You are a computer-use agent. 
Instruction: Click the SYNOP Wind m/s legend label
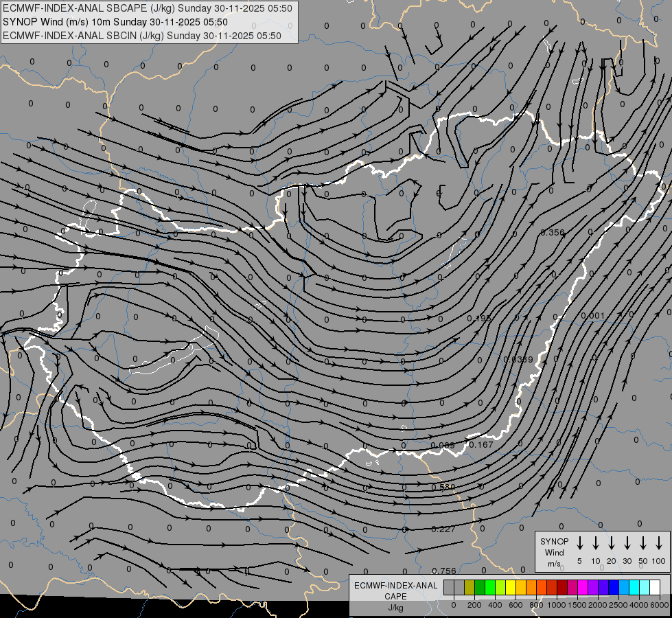pyautogui.click(x=554, y=552)
